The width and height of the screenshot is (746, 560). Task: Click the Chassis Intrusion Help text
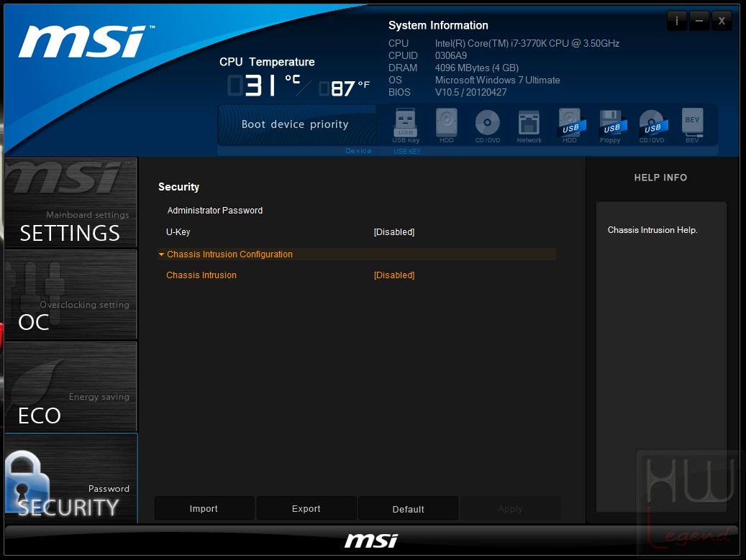pyautogui.click(x=652, y=230)
